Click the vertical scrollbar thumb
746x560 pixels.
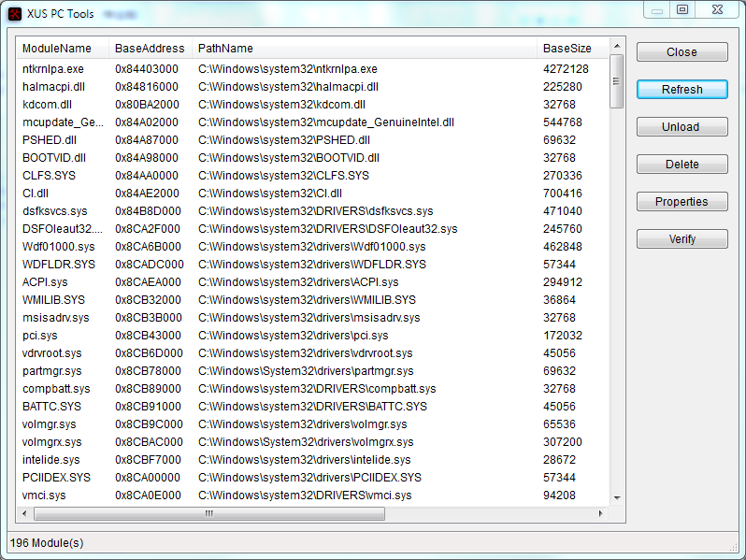pos(617,81)
